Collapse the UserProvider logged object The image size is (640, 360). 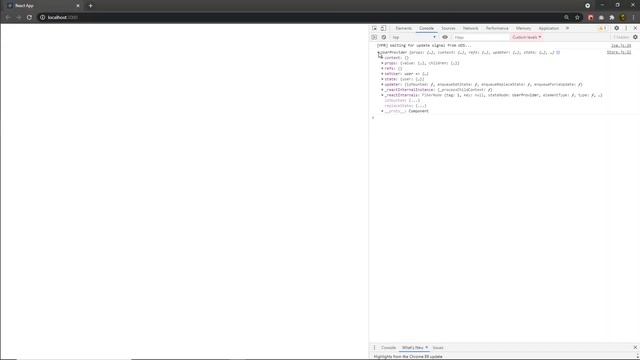pos(378,53)
